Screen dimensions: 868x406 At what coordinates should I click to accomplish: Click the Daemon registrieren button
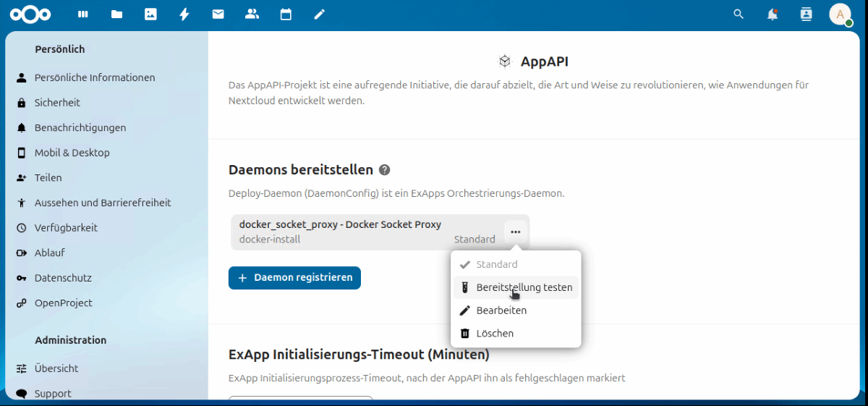pos(294,278)
